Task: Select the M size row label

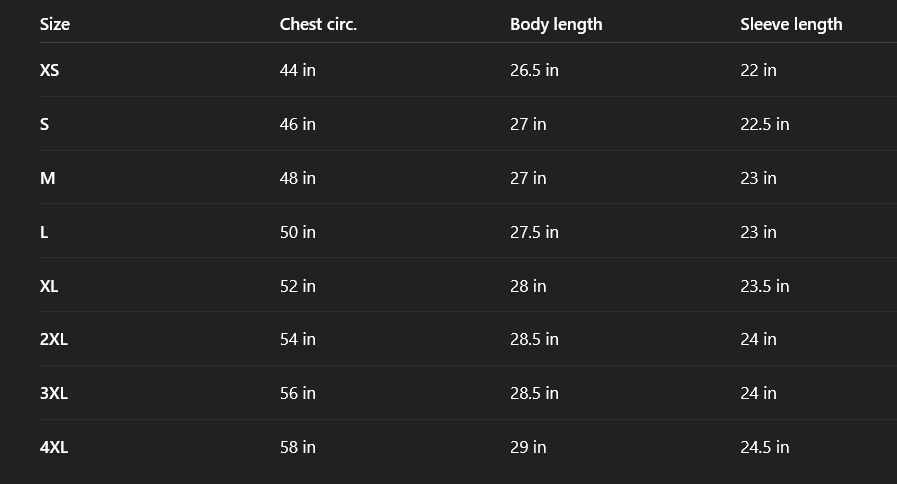Action: click(48, 178)
